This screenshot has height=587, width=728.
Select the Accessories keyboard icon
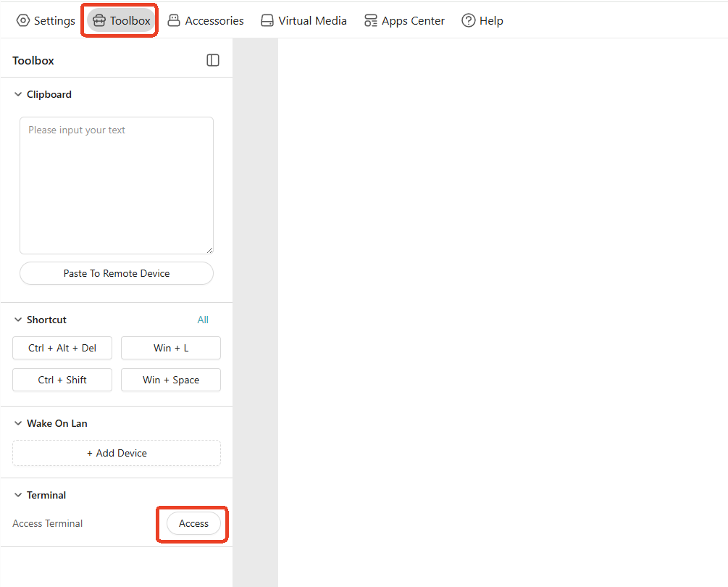(x=174, y=20)
